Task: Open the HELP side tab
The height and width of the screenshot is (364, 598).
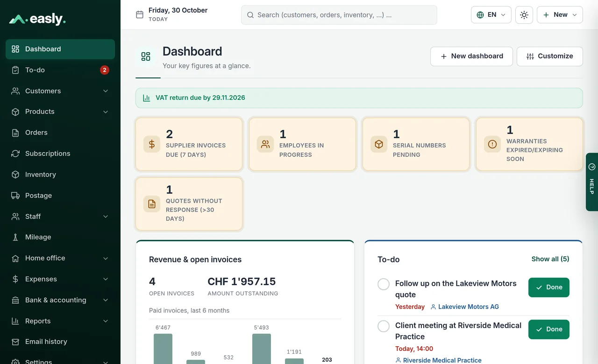Action: tap(592, 182)
